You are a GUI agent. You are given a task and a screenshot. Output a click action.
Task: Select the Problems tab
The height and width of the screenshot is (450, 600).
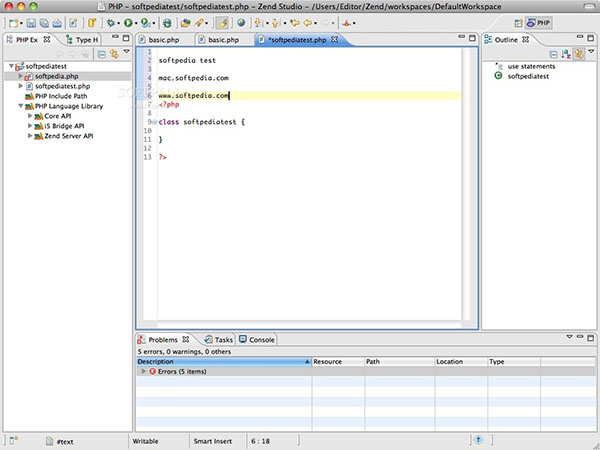click(163, 339)
